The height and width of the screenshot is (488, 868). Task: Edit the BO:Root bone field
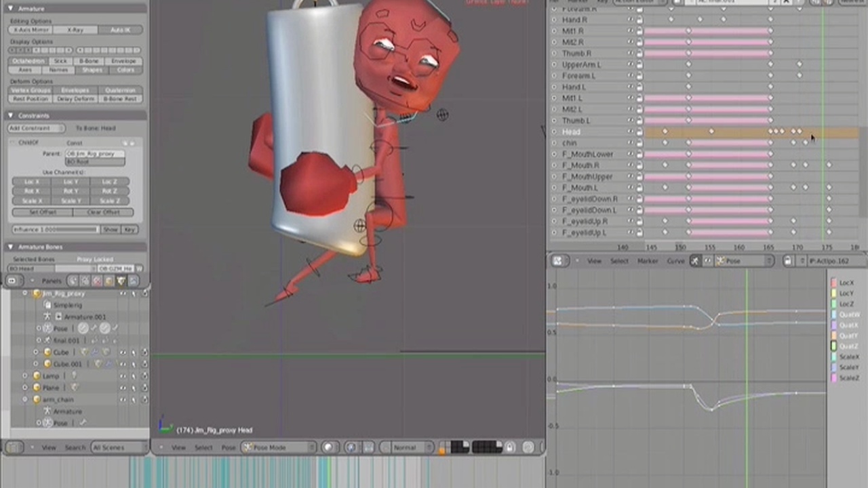click(x=95, y=162)
